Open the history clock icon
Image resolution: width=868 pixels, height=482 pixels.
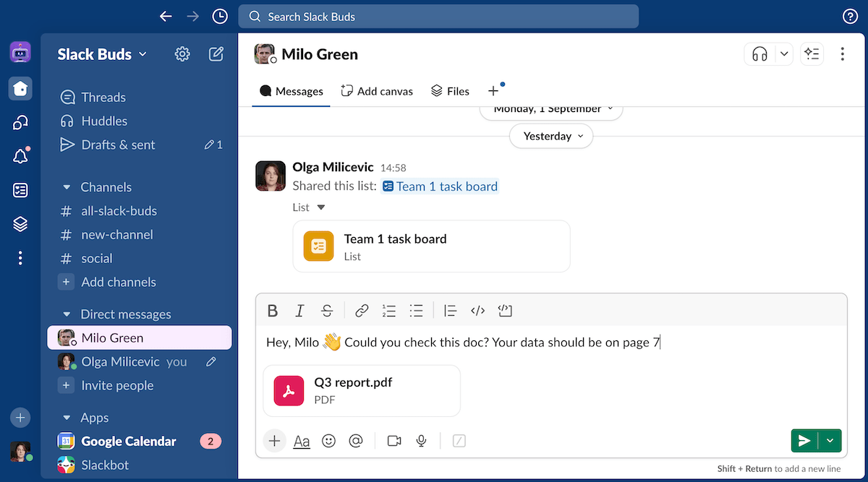point(220,16)
